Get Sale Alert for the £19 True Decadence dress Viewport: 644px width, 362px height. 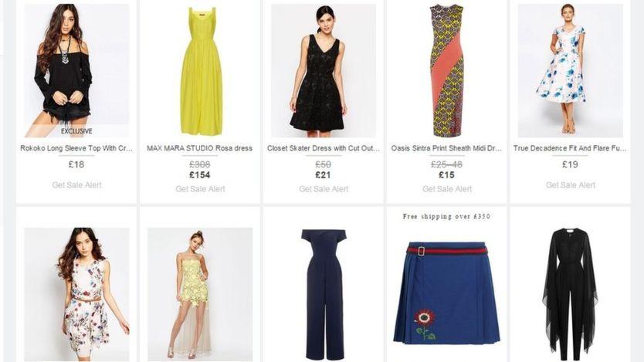tap(571, 185)
